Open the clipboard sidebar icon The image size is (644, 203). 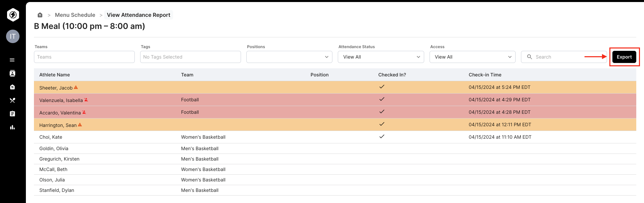click(12, 114)
